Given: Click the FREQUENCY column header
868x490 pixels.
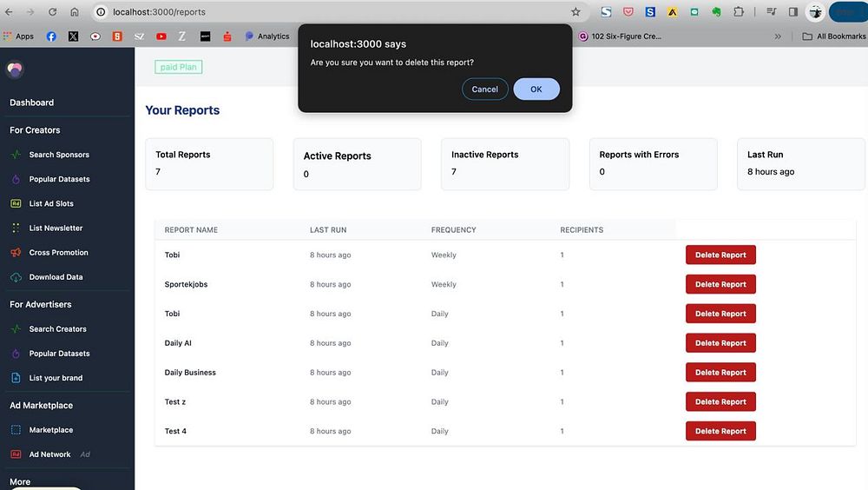Looking at the screenshot, I should (453, 230).
